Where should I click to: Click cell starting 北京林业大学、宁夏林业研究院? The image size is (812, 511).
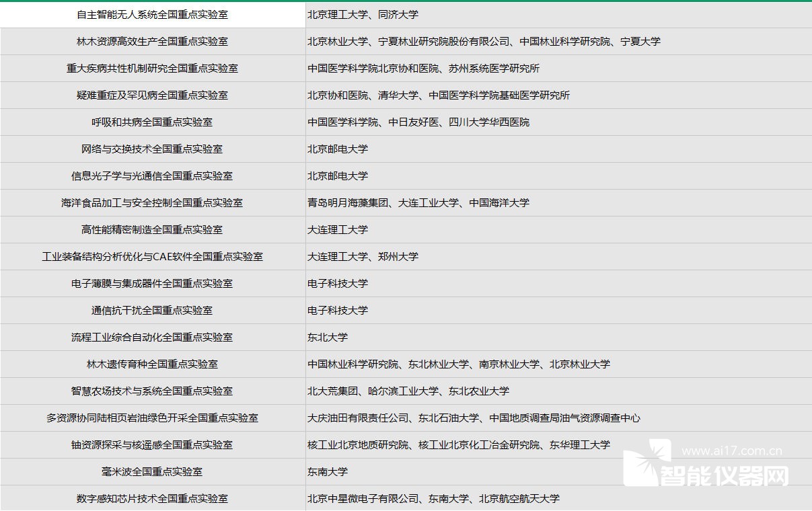coord(558,41)
